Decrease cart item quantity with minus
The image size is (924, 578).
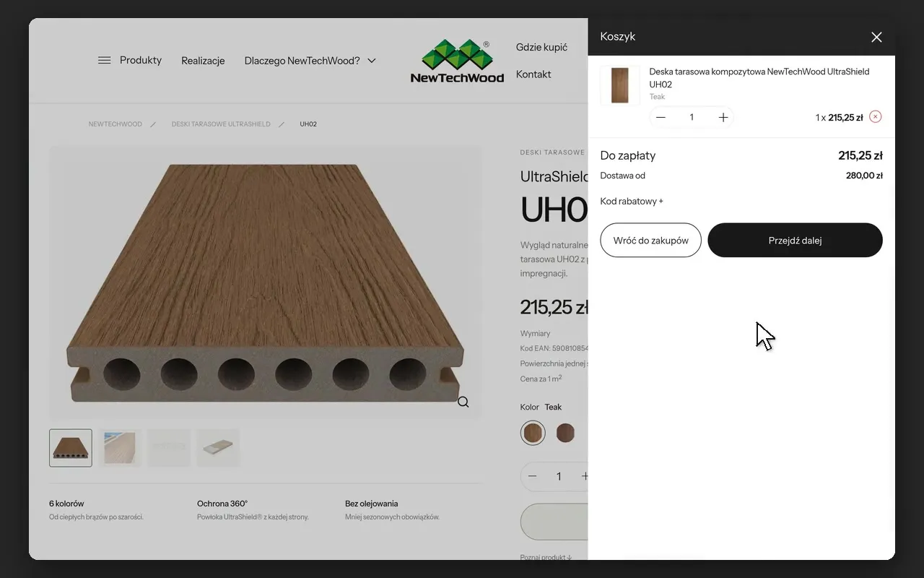pos(661,117)
